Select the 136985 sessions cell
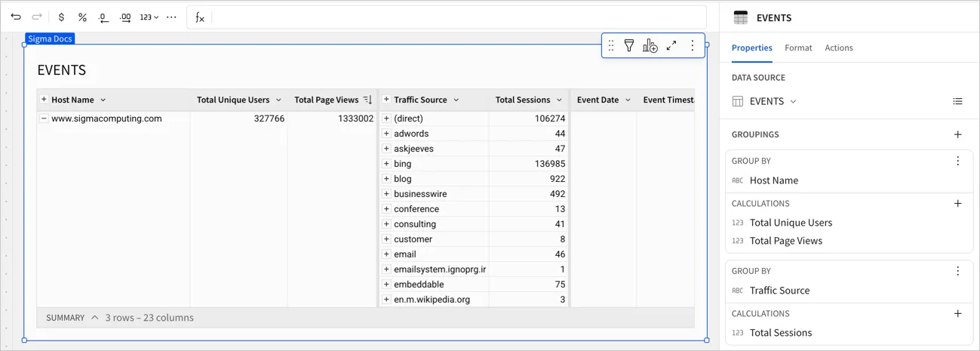 pos(529,164)
